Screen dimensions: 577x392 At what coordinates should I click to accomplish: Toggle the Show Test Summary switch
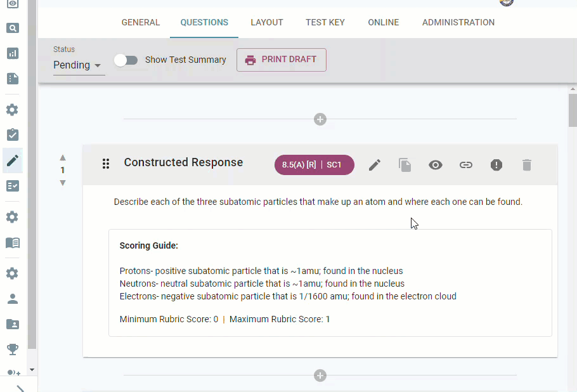[126, 60]
